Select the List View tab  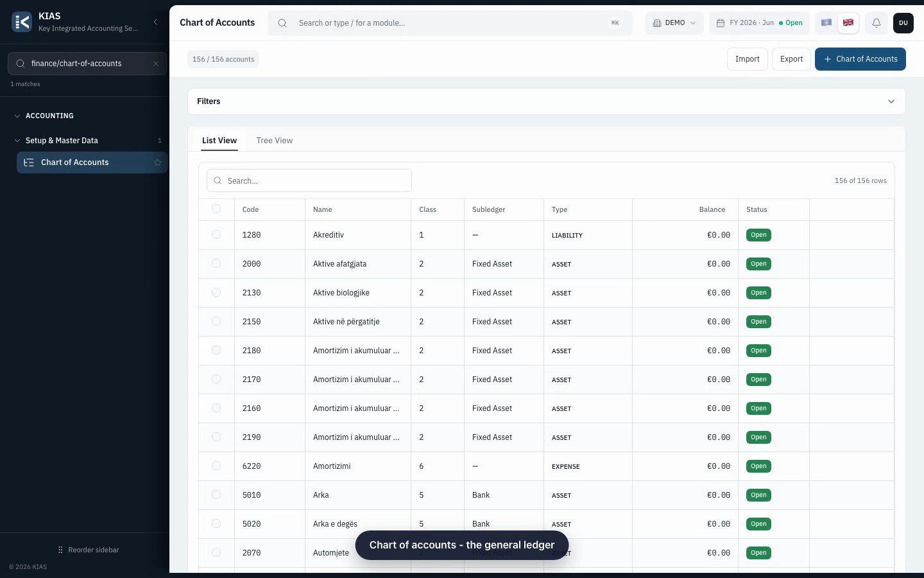pos(219,141)
